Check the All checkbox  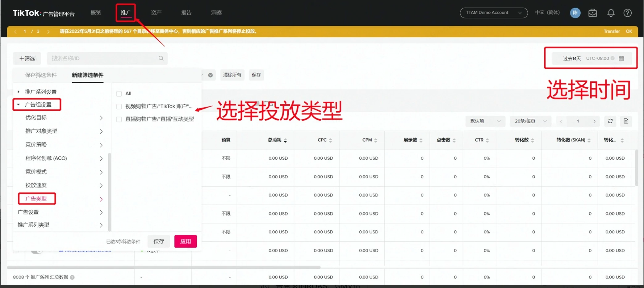pyautogui.click(x=119, y=94)
